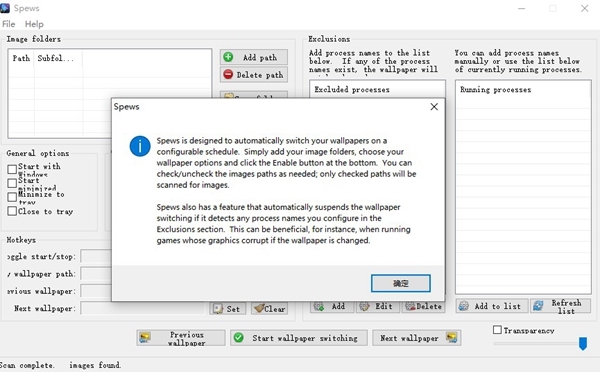Toggle the Transparency checkbox
Image resolution: width=600 pixels, height=372 pixels.
click(x=497, y=330)
